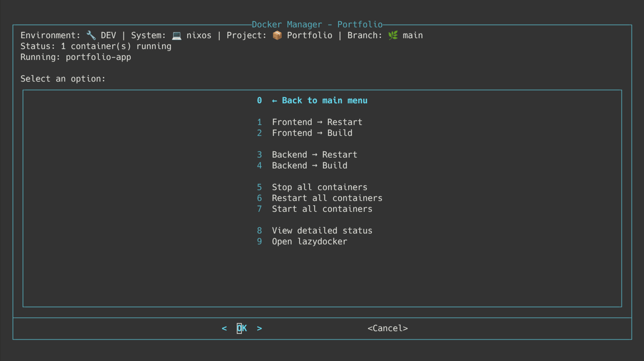Click the package box icon before Portfolio
Image resolution: width=644 pixels, height=361 pixels.
(277, 35)
